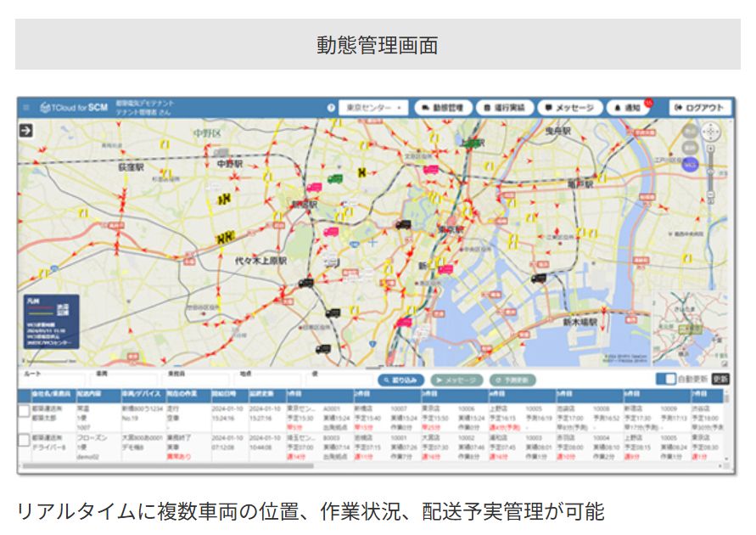The width and height of the screenshot is (756, 535).
Task: Check the first row checkbox for 都築運送所 都築太郎
Action: (24, 412)
